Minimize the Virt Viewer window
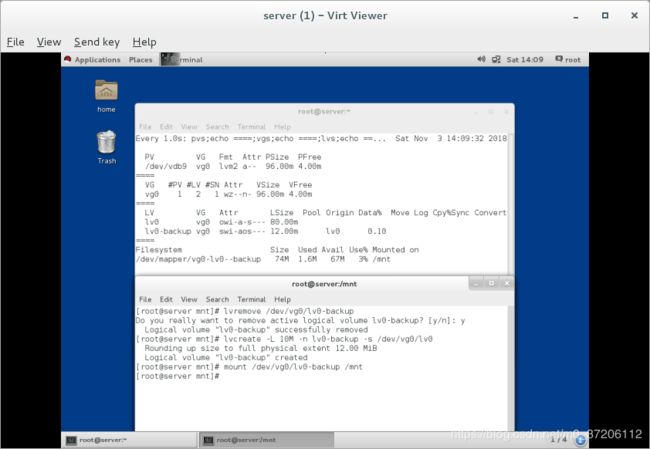The height and width of the screenshot is (449, 650). 576,16
